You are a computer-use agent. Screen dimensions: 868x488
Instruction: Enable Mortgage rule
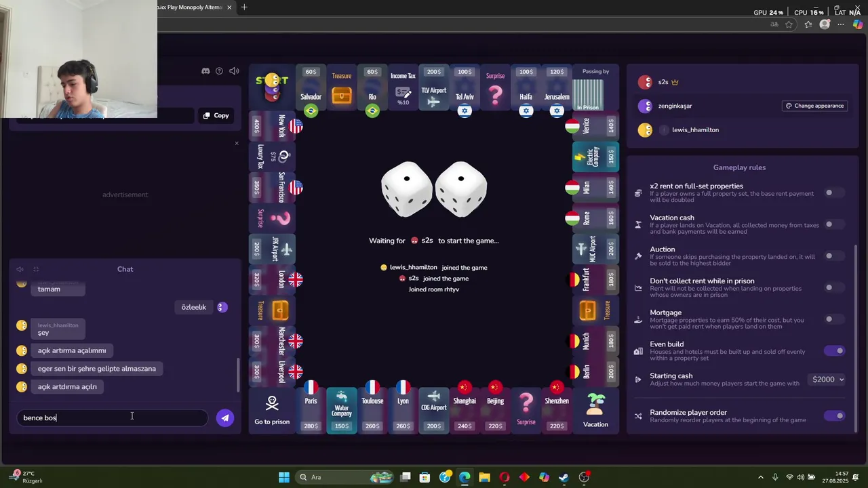834,319
